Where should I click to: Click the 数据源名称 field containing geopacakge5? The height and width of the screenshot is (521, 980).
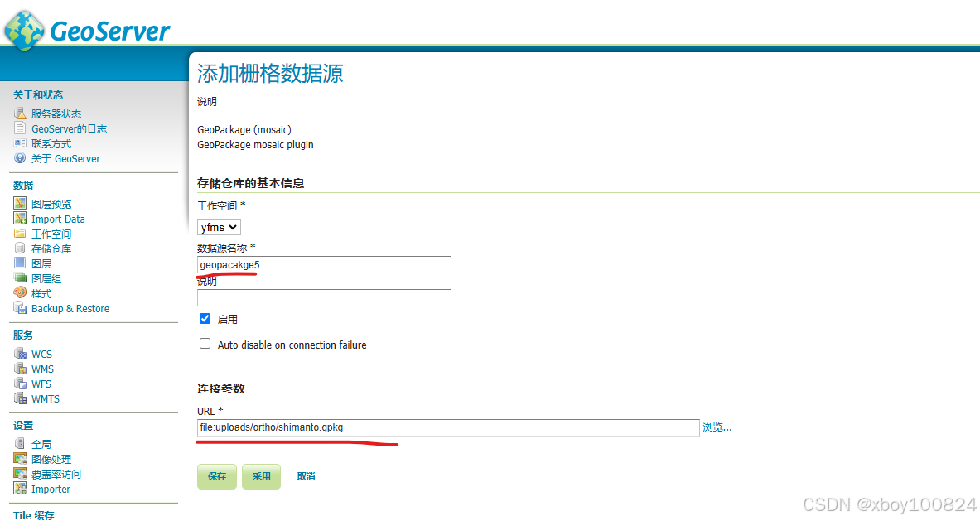click(324, 265)
